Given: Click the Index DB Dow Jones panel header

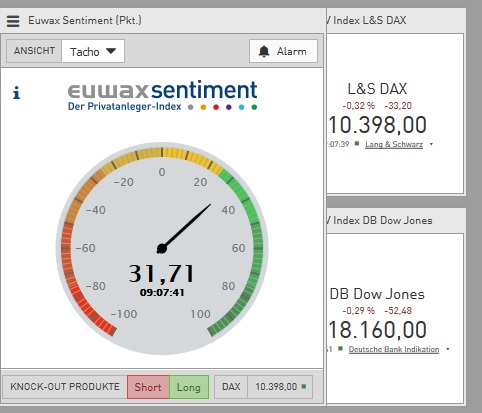Looking at the screenshot, I should pyautogui.click(x=396, y=221).
